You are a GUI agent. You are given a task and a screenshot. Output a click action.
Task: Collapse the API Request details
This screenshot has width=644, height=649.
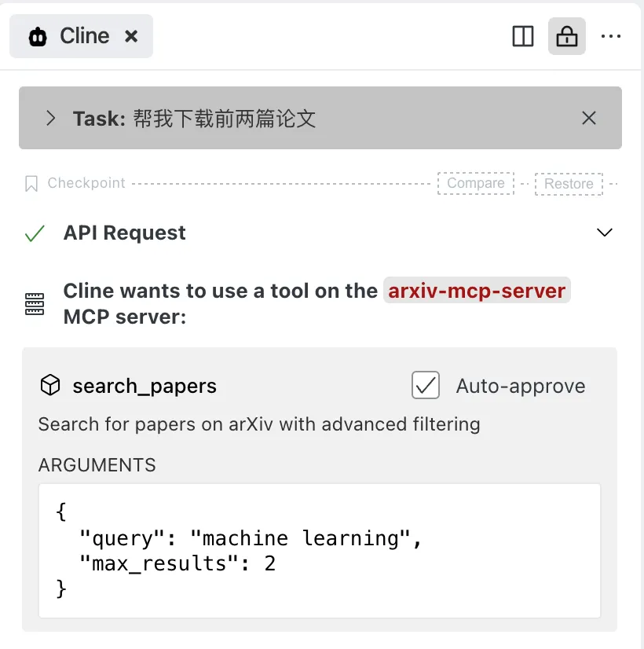point(605,233)
